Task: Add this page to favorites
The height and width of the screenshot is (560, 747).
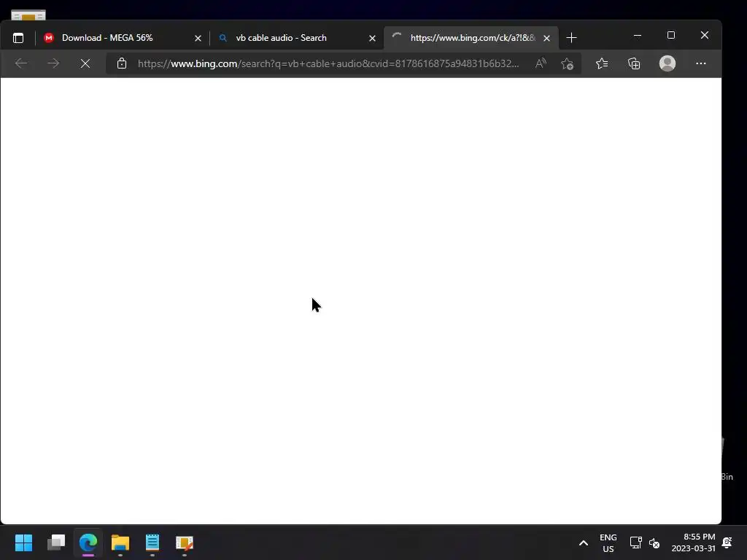Action: point(567,63)
